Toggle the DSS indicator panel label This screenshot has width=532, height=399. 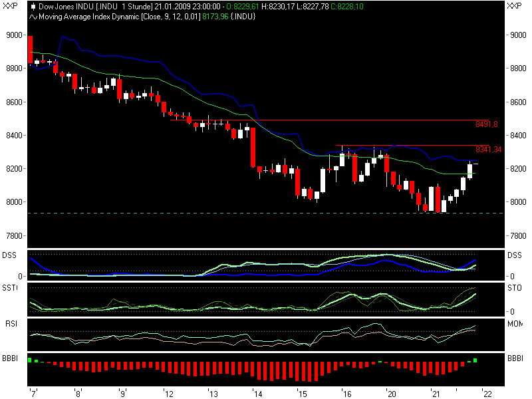(x=11, y=253)
